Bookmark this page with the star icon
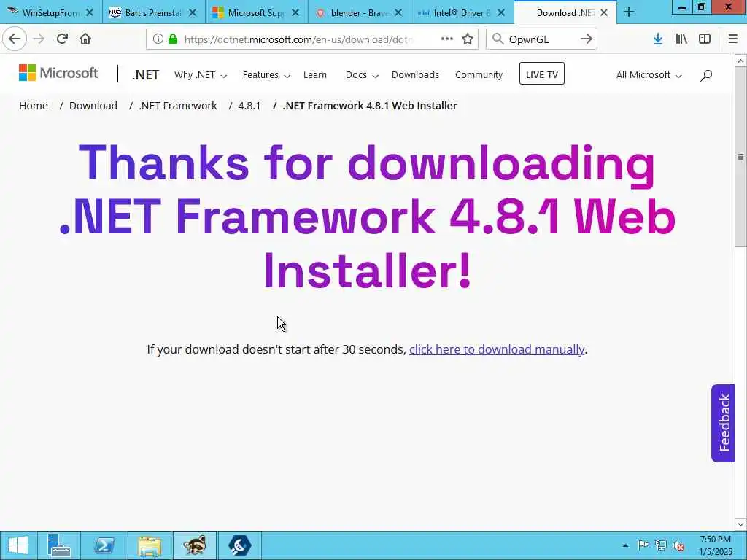This screenshot has width=747, height=560. point(468,39)
